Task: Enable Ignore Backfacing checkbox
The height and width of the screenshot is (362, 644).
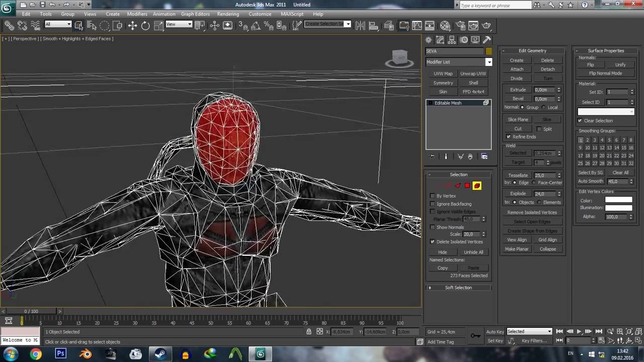Action: [x=433, y=204]
